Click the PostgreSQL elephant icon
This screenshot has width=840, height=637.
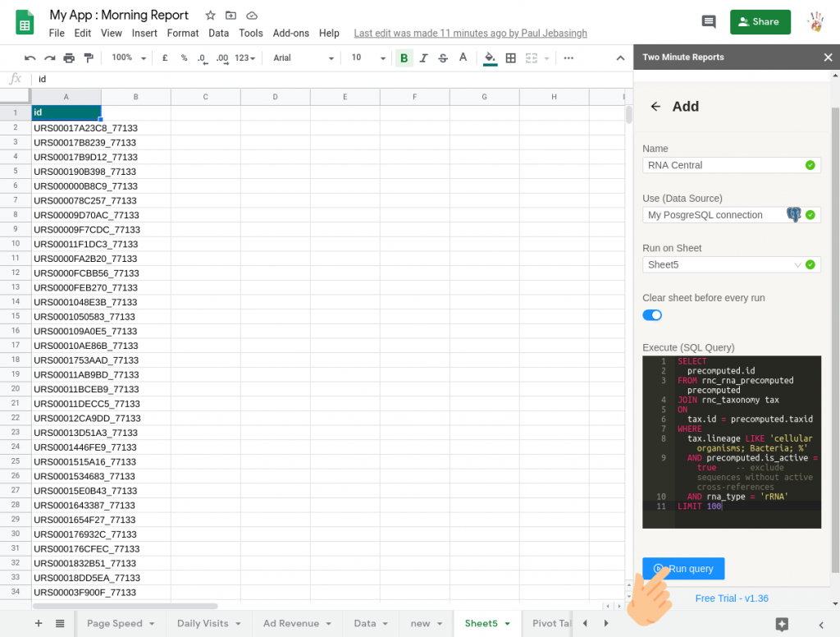click(793, 214)
